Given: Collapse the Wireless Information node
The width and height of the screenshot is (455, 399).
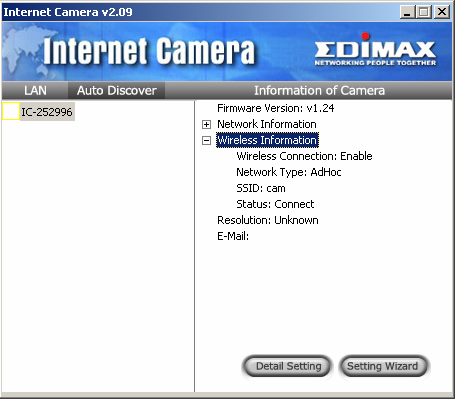Looking at the screenshot, I should pos(206,140).
